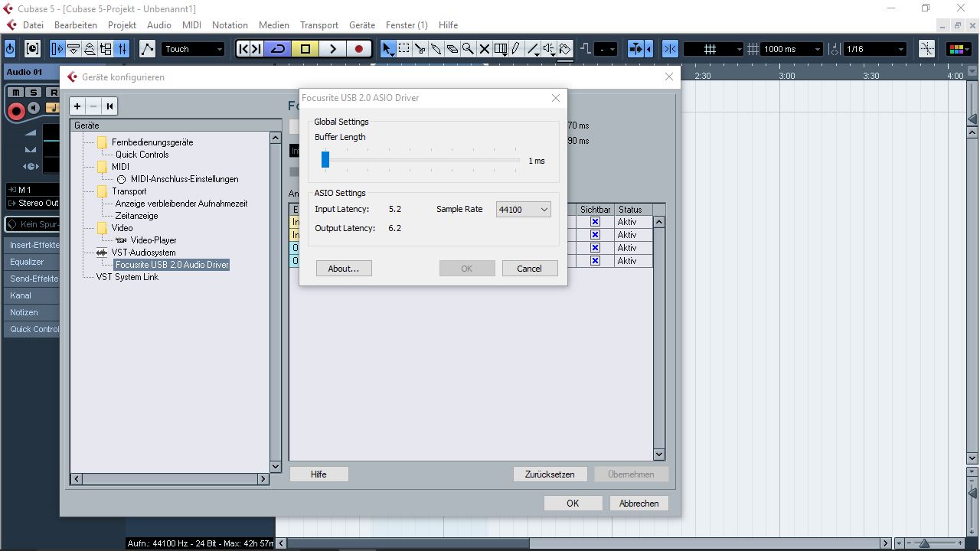Click the automation curve icon beside Touch
Screen dimensions: 980x551
point(147,49)
